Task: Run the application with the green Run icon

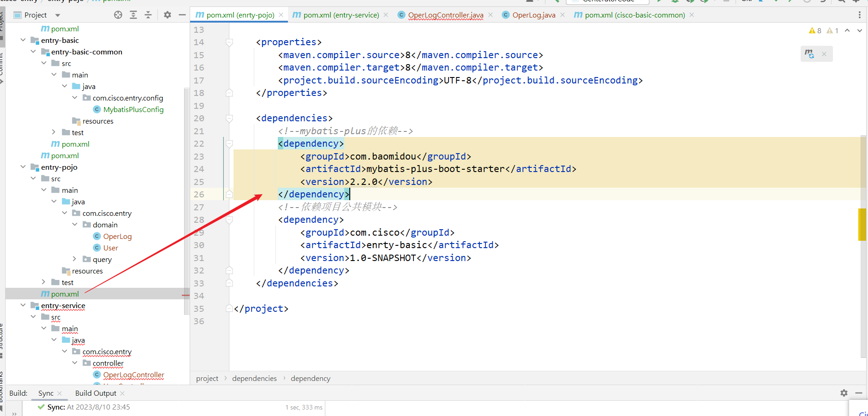Action: tap(659, 2)
